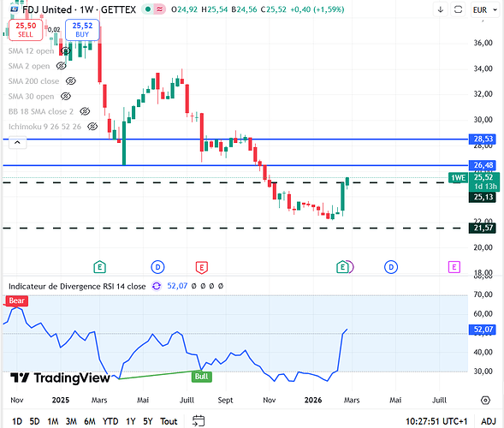Click the 25,13 dashed line price label
The height and width of the screenshot is (428, 504).
[x=483, y=197]
